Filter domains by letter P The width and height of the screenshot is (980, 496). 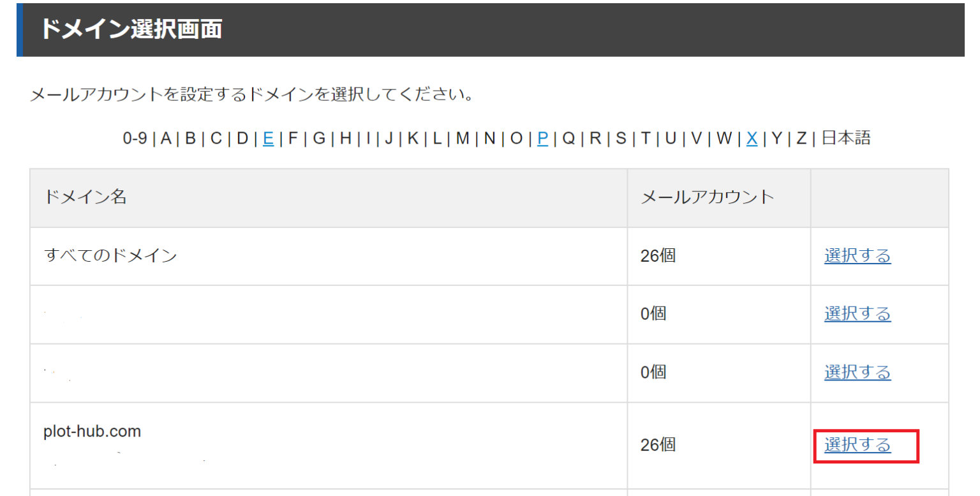click(543, 138)
